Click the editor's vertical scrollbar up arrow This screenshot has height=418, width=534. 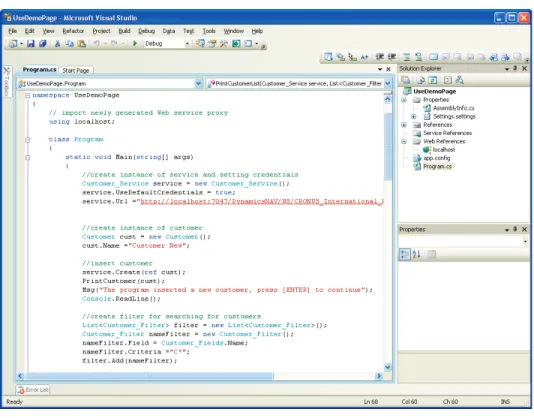(388, 99)
